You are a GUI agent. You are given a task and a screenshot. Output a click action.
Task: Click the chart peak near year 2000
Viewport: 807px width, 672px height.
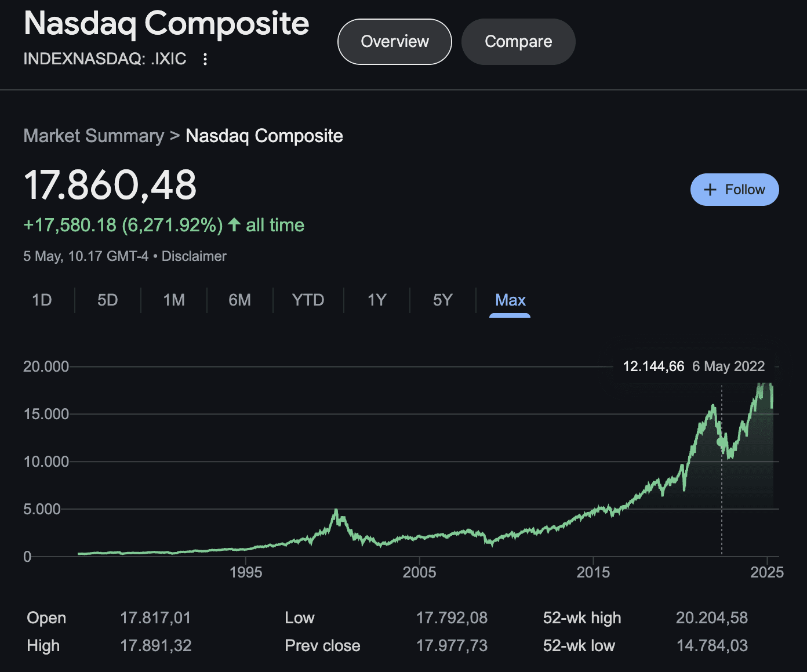tap(336, 511)
